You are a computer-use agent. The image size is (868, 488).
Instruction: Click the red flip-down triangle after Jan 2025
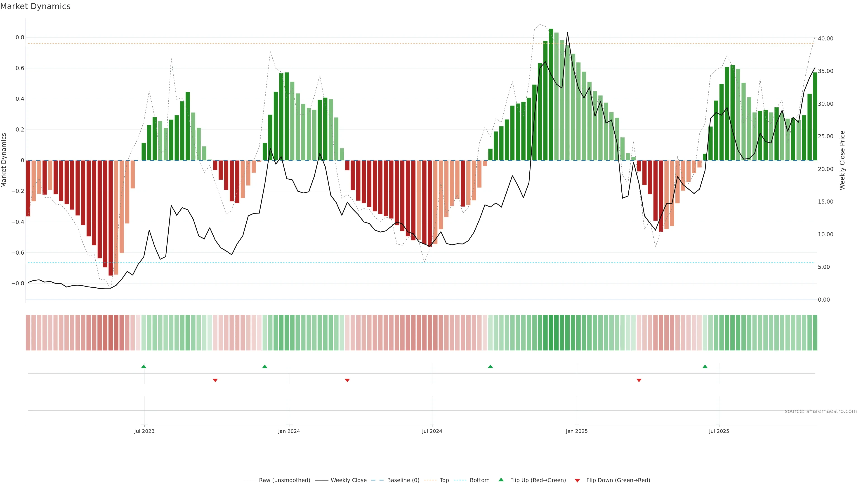[639, 380]
